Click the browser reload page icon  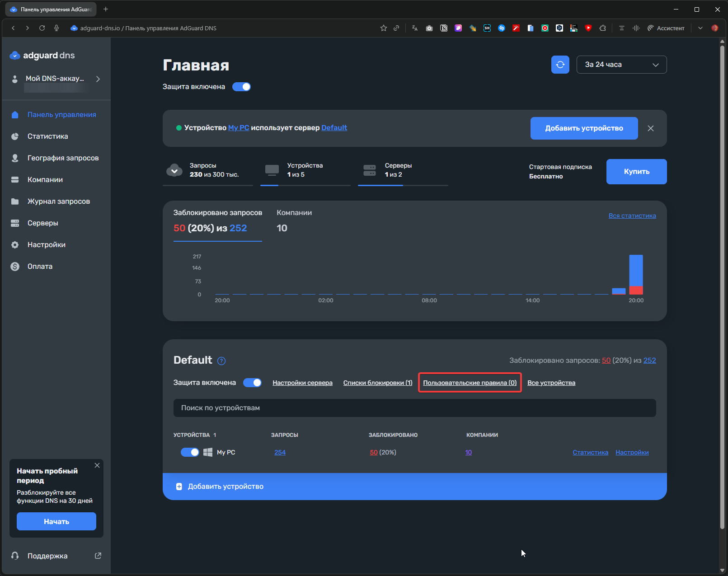[x=42, y=28]
